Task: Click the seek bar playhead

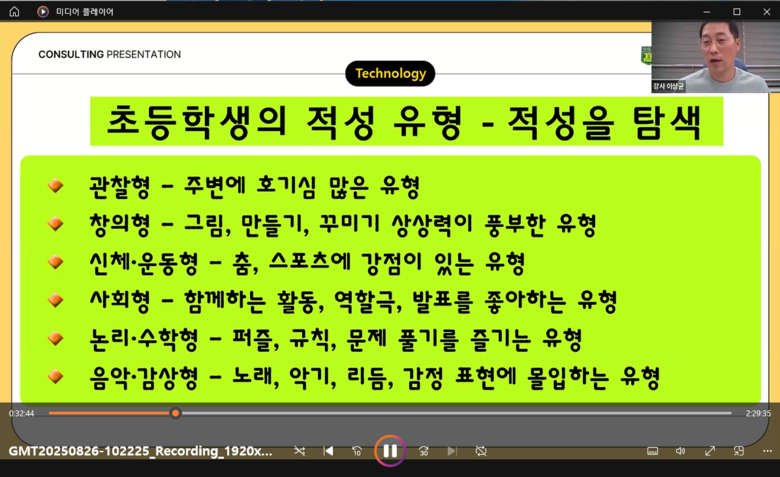Action: (176, 413)
